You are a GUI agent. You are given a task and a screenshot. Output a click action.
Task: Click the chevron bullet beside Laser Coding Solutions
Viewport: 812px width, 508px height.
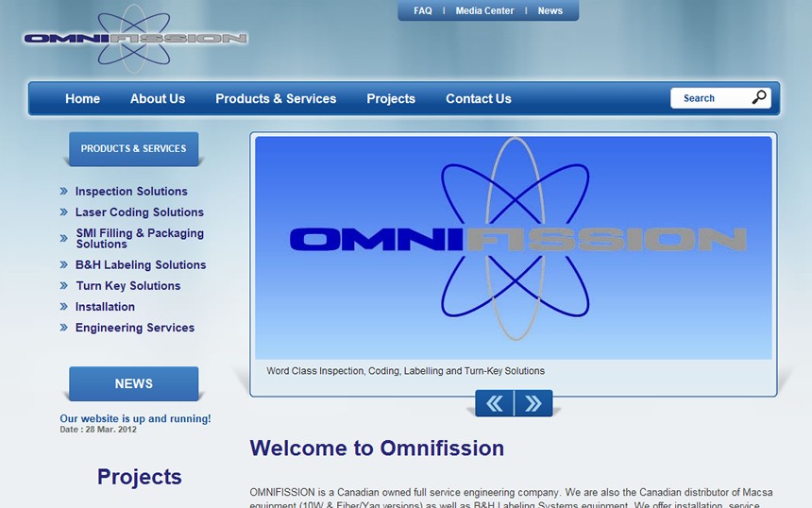(63, 212)
